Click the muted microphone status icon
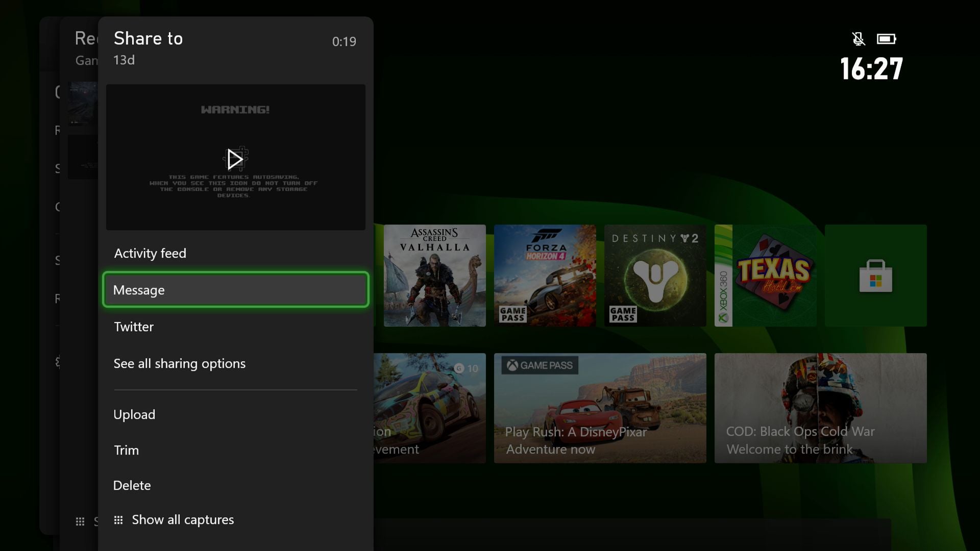980x551 pixels. click(859, 38)
